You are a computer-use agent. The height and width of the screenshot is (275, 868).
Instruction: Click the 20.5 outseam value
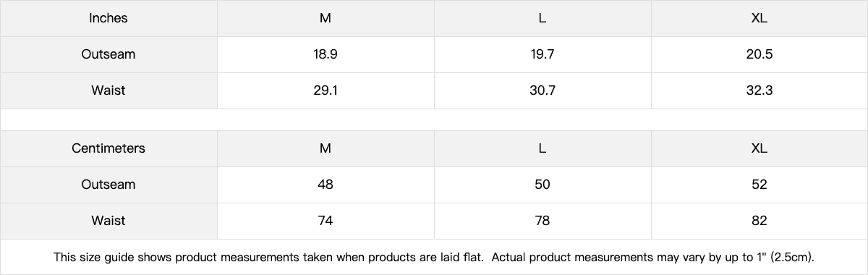point(759,54)
